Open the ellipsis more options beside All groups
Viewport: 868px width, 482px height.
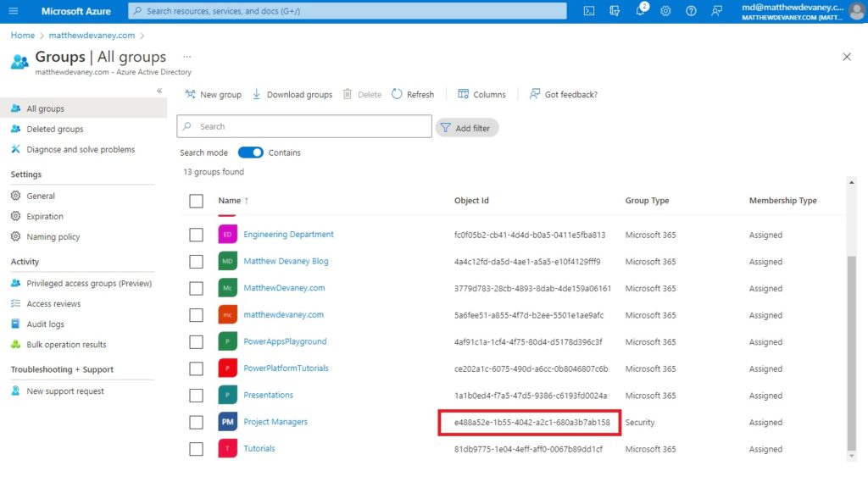click(x=187, y=57)
